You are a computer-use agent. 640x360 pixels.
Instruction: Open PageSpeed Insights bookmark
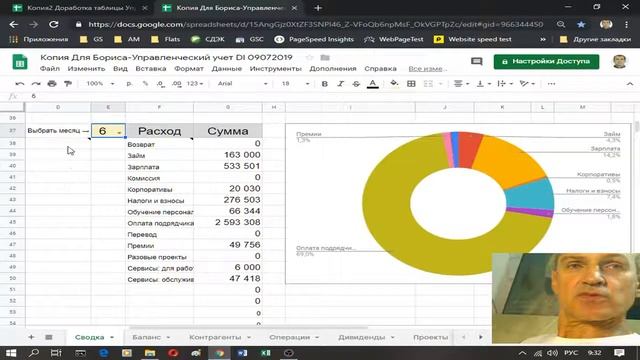click(x=313, y=39)
